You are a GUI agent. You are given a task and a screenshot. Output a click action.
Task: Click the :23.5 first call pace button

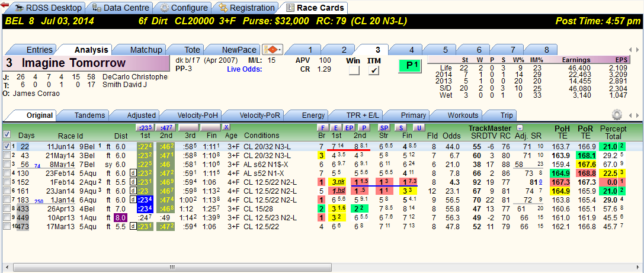point(145,127)
